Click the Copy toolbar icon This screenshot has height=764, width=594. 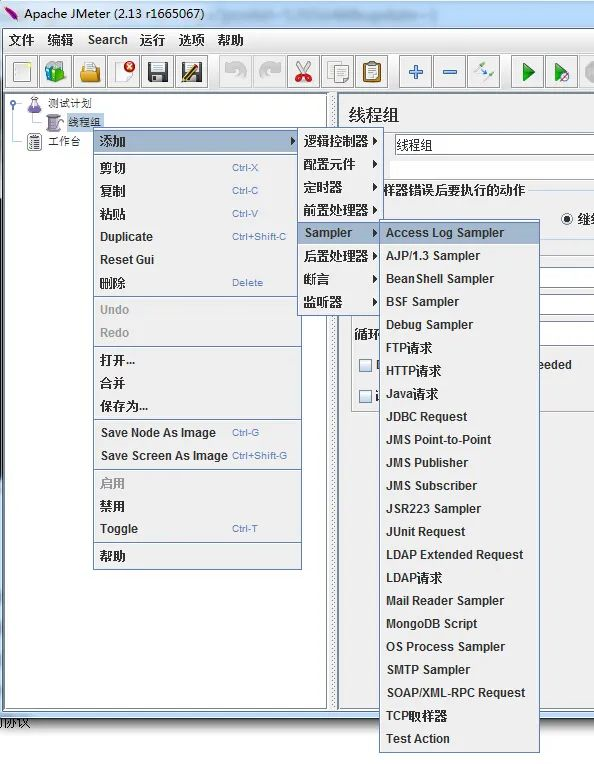click(x=338, y=72)
